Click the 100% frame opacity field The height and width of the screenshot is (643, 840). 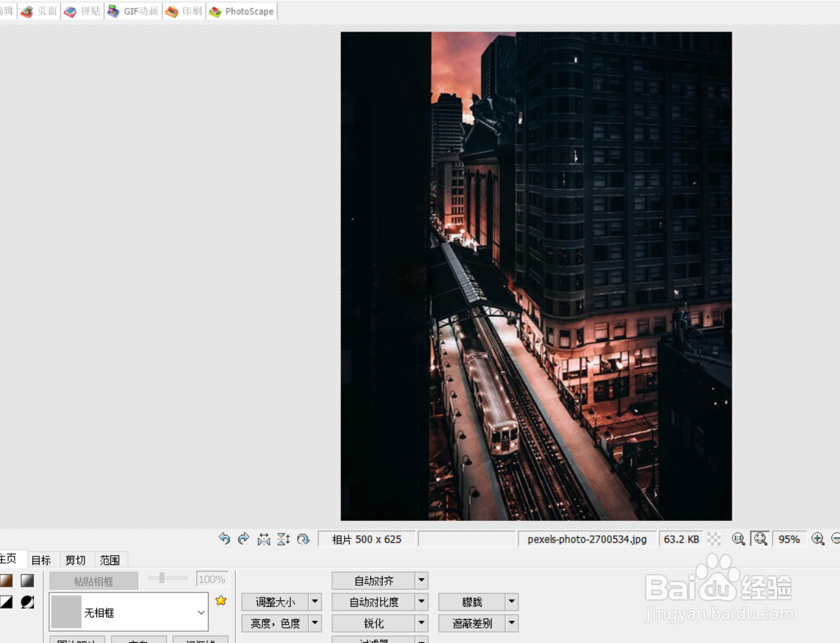(212, 579)
